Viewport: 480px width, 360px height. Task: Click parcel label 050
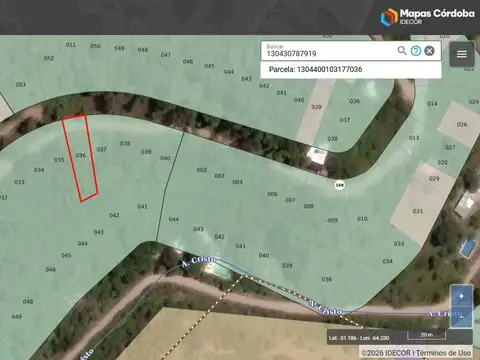[x=95, y=46]
